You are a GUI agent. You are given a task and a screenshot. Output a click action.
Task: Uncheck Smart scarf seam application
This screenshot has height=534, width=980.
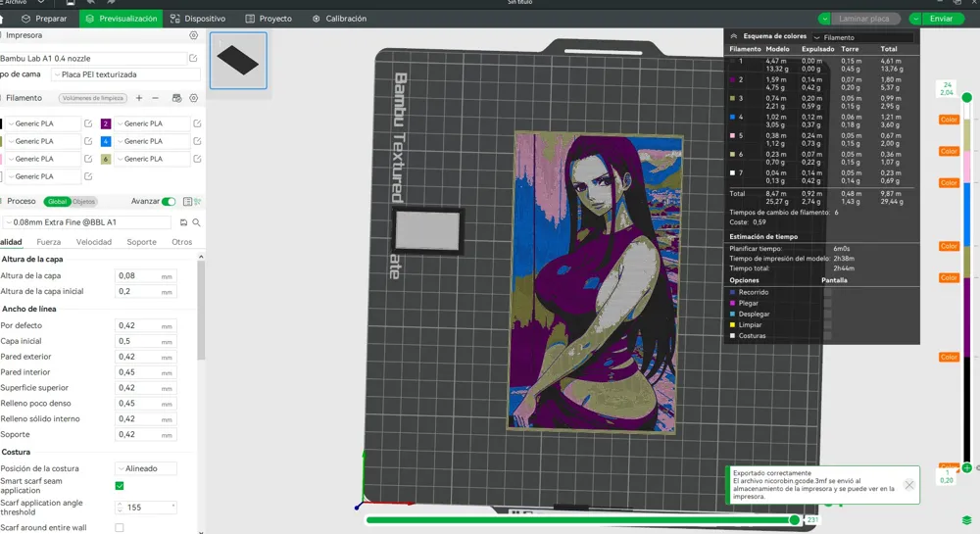point(120,485)
